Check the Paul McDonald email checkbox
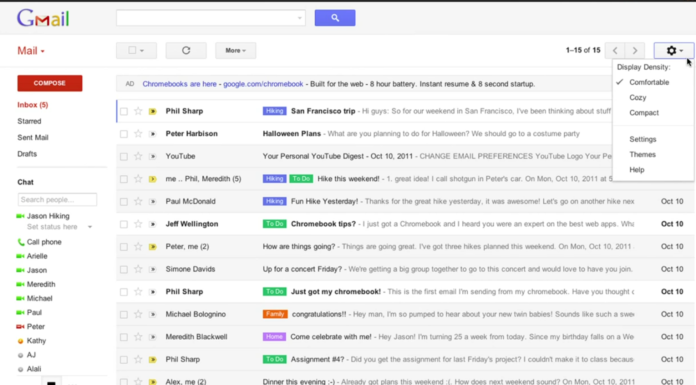696x385 pixels. click(124, 202)
